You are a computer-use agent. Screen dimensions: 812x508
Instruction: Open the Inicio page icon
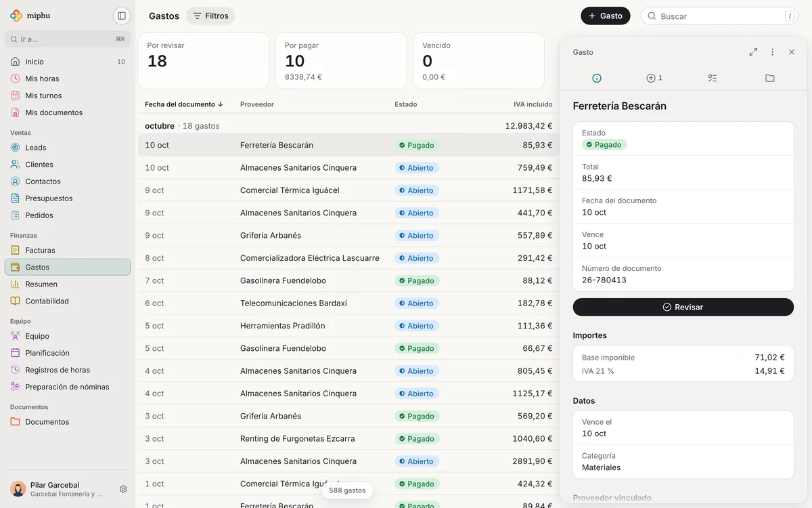tap(16, 62)
